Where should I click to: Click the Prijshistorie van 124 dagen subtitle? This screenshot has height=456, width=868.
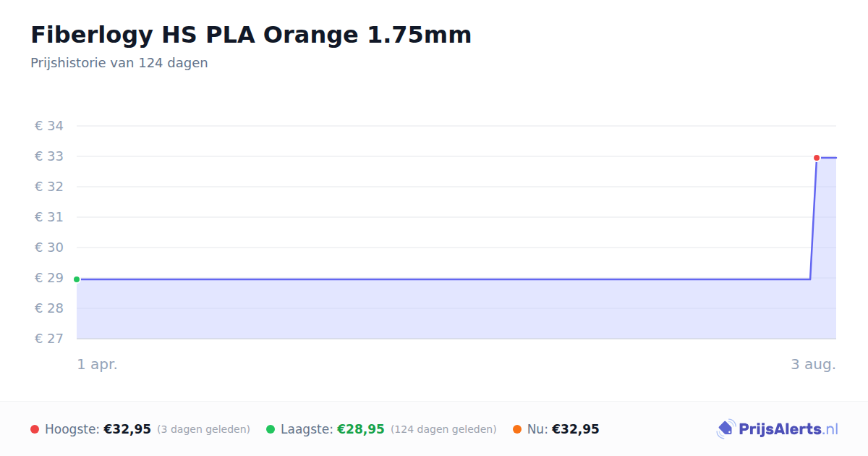[119, 63]
